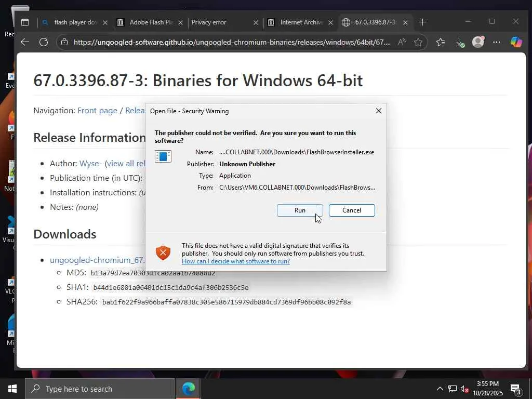Reload the page with refresh icon
Viewport: 532px width, 399px height.
tap(44, 42)
